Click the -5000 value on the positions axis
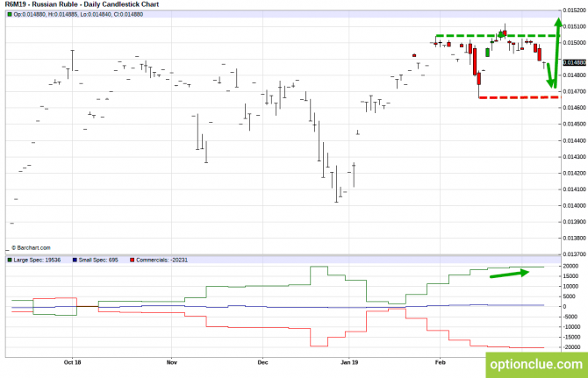This screenshot has height=378, width=588. [x=570, y=317]
